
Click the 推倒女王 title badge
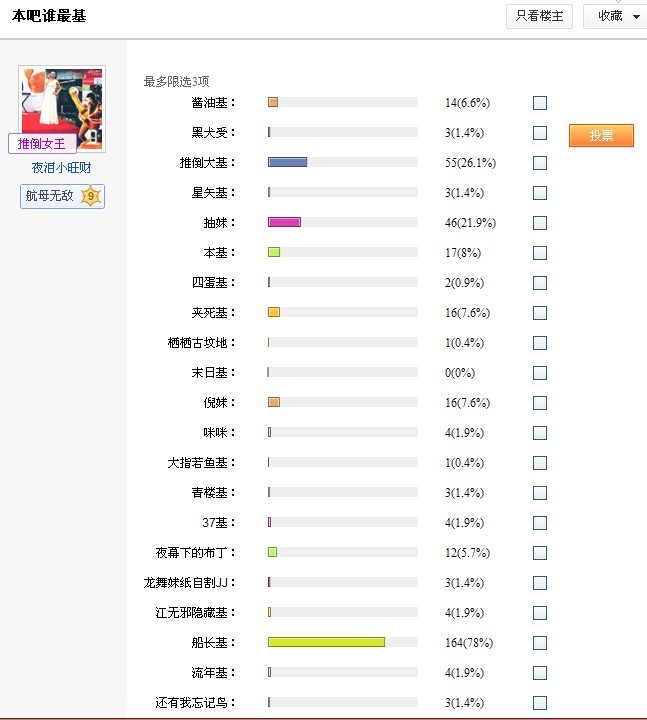[42, 144]
